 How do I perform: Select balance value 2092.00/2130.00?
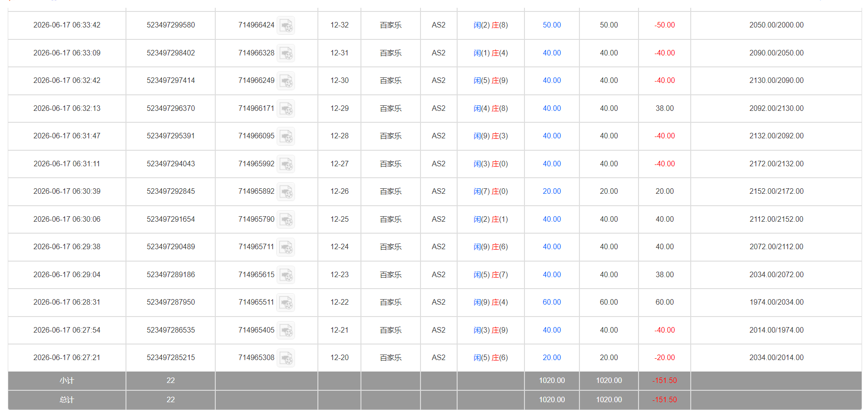click(776, 109)
